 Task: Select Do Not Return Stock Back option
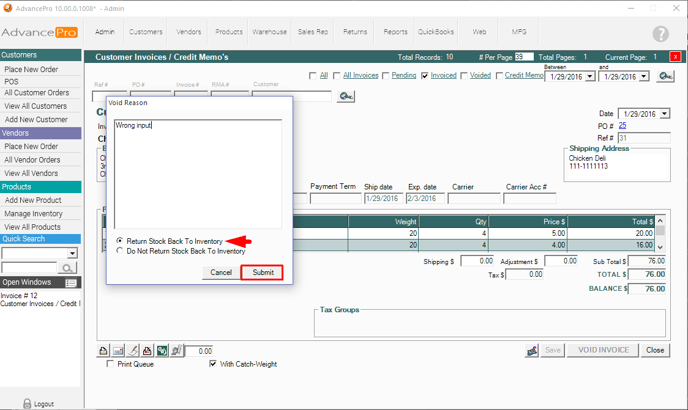tap(120, 252)
